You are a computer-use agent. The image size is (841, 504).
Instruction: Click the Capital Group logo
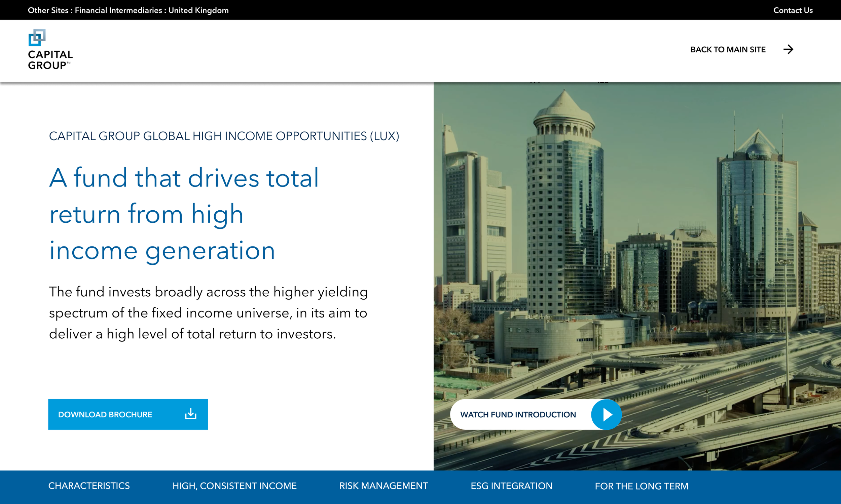click(50, 50)
